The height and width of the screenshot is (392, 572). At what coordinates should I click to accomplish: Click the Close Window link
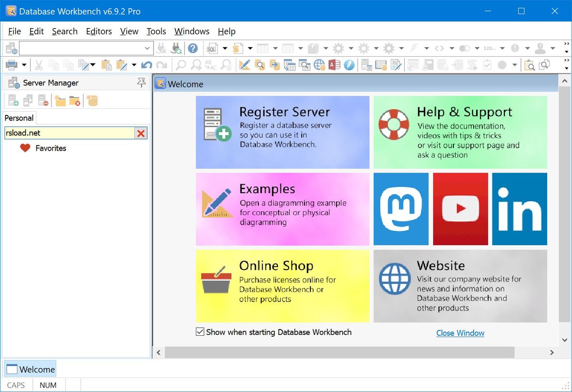(460, 333)
